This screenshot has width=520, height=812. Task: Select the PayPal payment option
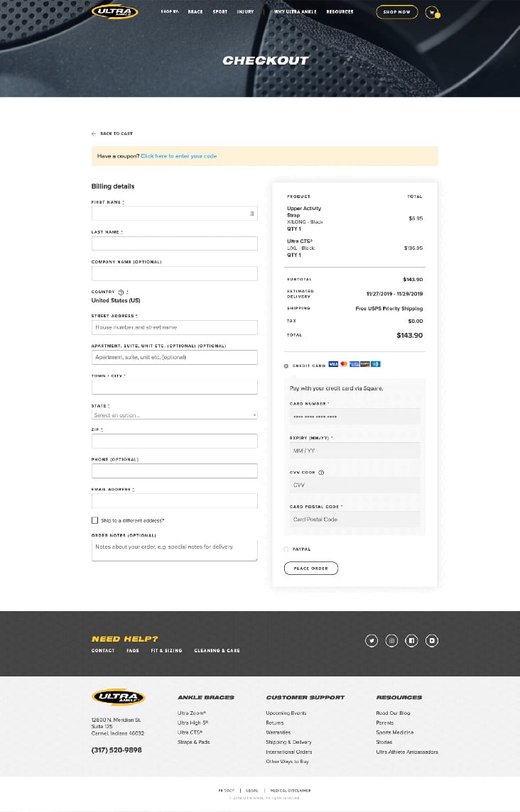286,549
